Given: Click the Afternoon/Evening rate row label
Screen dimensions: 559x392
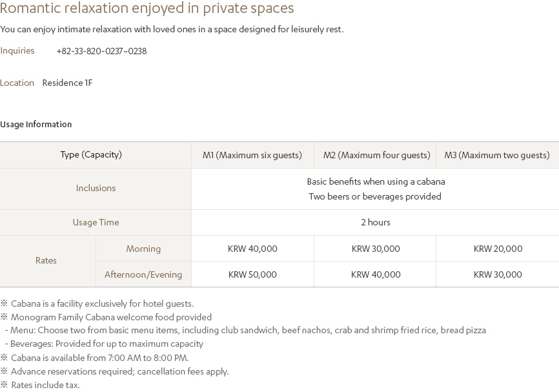Looking at the screenshot, I should 143,274.
